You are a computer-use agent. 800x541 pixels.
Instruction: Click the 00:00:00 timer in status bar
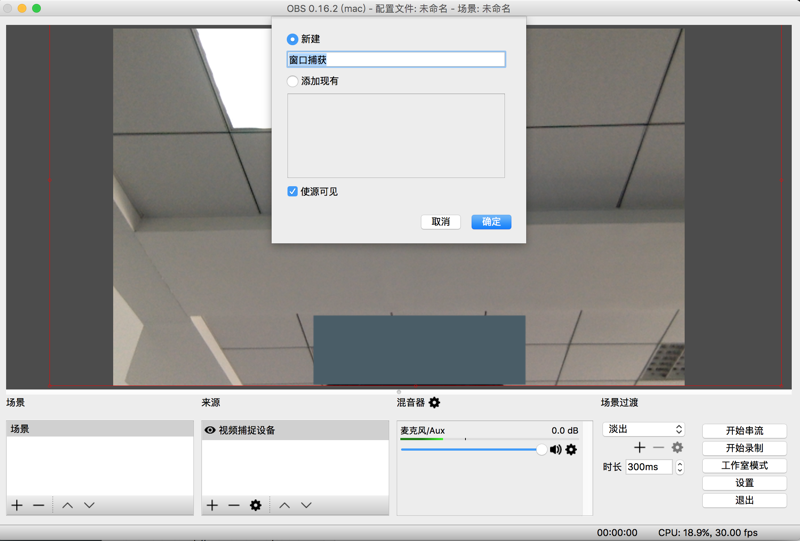click(x=617, y=533)
